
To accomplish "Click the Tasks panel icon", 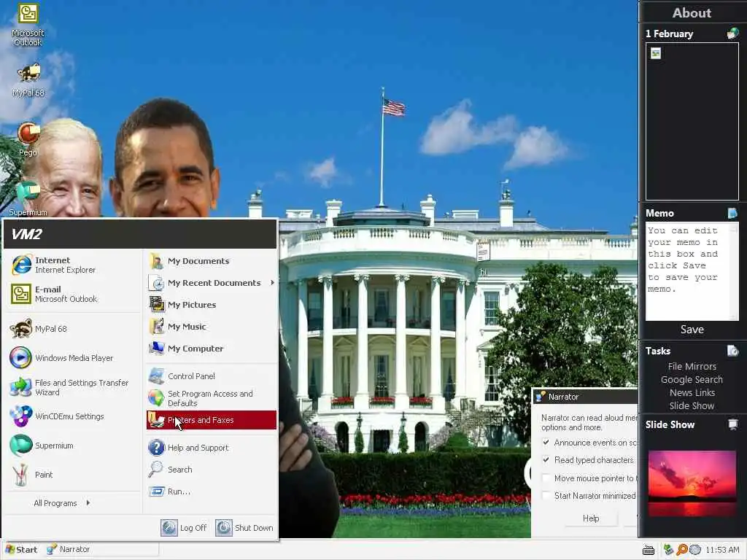I will (x=732, y=351).
